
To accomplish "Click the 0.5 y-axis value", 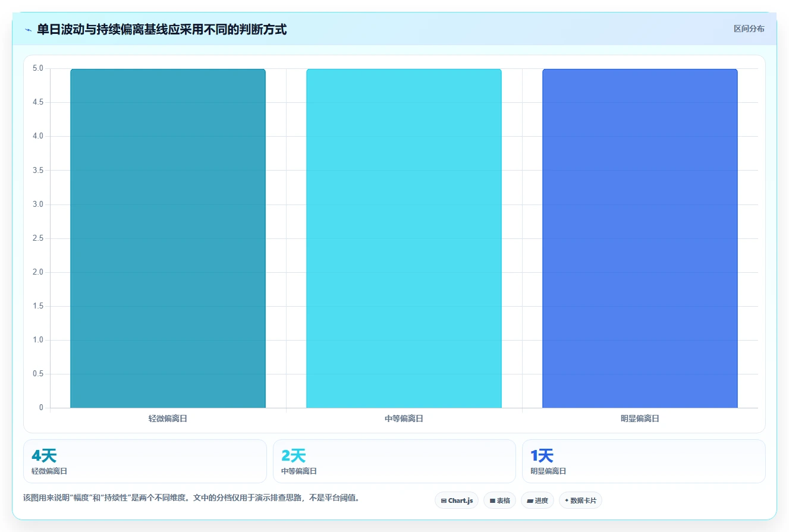I will (x=38, y=374).
